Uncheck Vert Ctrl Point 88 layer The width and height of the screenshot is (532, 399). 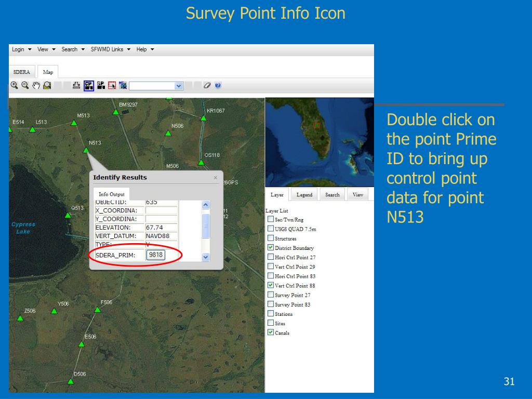(x=270, y=285)
